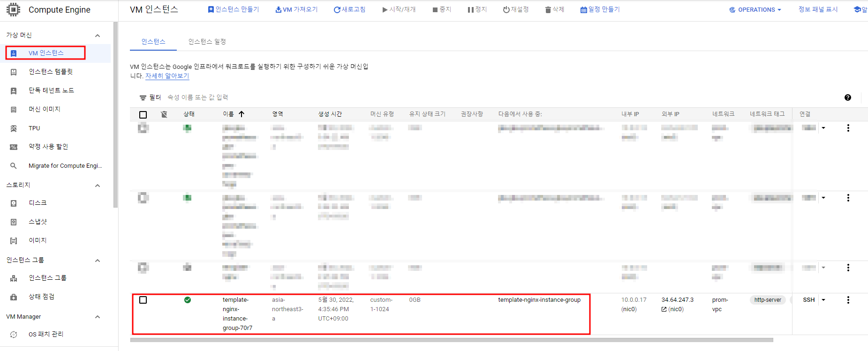Check the third blurred instance row checkbox
Image resolution: width=868 pixels, height=351 pixels.
pyautogui.click(x=143, y=268)
